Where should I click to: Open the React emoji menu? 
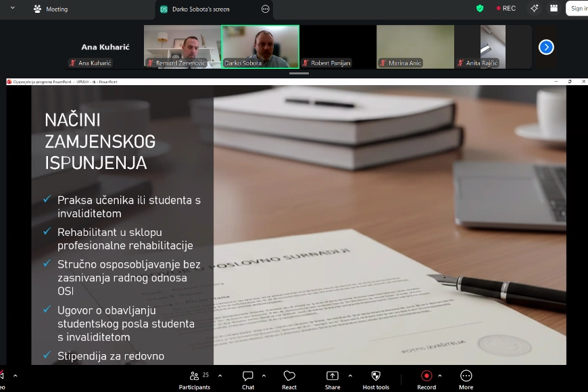[x=289, y=377]
